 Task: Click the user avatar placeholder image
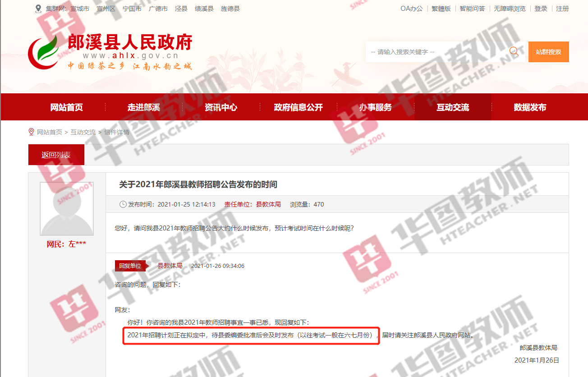pos(67,209)
